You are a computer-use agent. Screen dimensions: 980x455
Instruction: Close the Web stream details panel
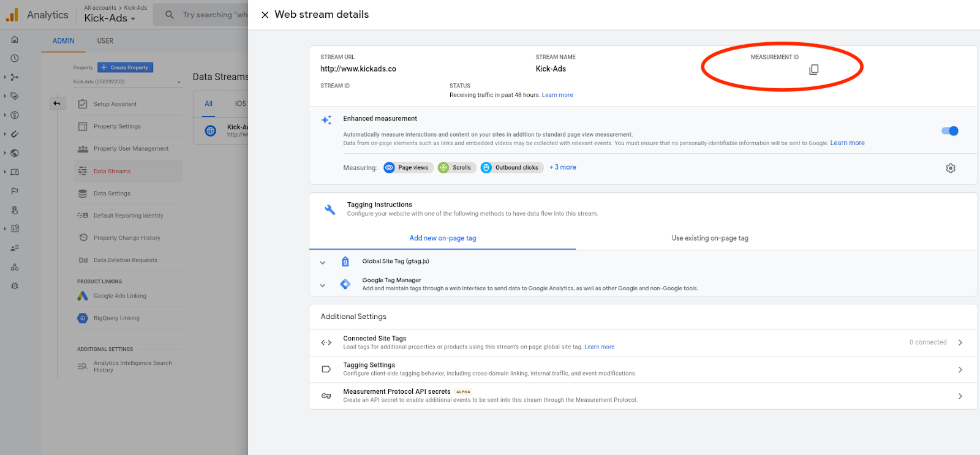[x=265, y=15]
